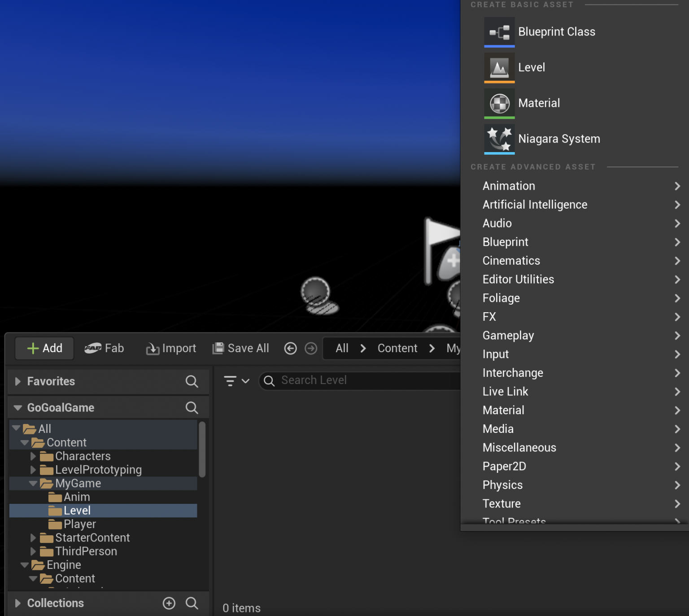Image resolution: width=689 pixels, height=616 pixels.
Task: Save All project changes
Action: click(x=240, y=348)
